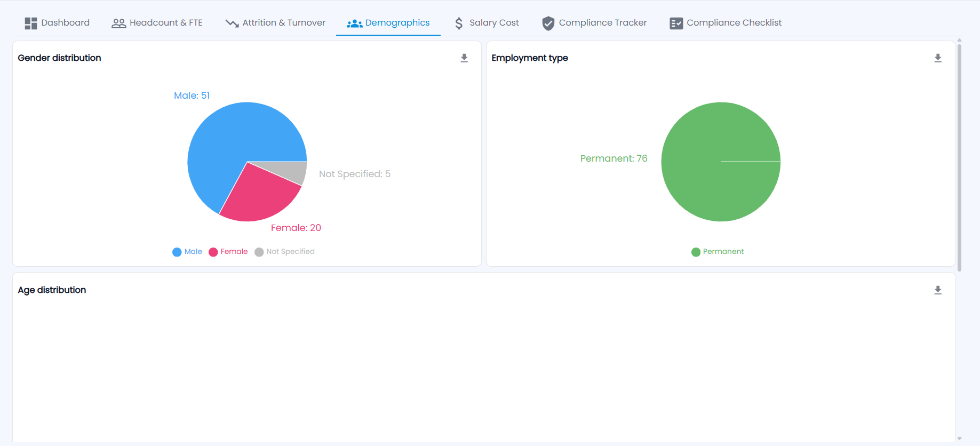Viewport: 980px width, 446px height.
Task: Click the Compliance Checklist list icon
Action: [676, 23]
